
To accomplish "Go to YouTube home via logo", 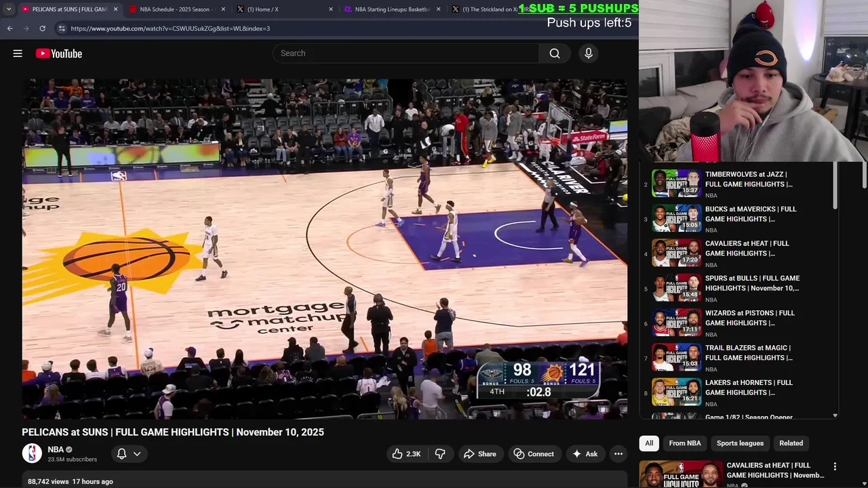I will (x=59, y=54).
